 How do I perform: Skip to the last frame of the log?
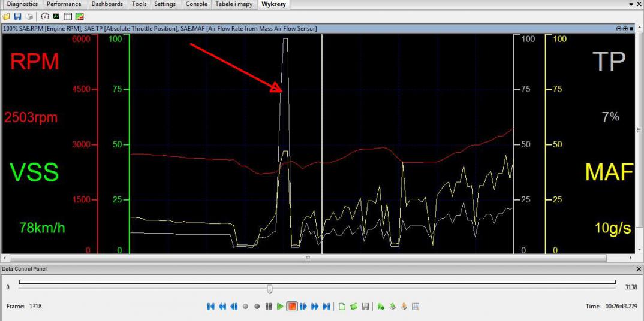pyautogui.click(x=326, y=307)
